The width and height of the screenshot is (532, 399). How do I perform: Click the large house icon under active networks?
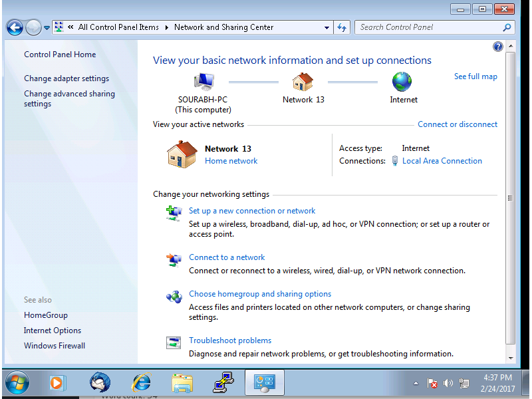click(182, 154)
